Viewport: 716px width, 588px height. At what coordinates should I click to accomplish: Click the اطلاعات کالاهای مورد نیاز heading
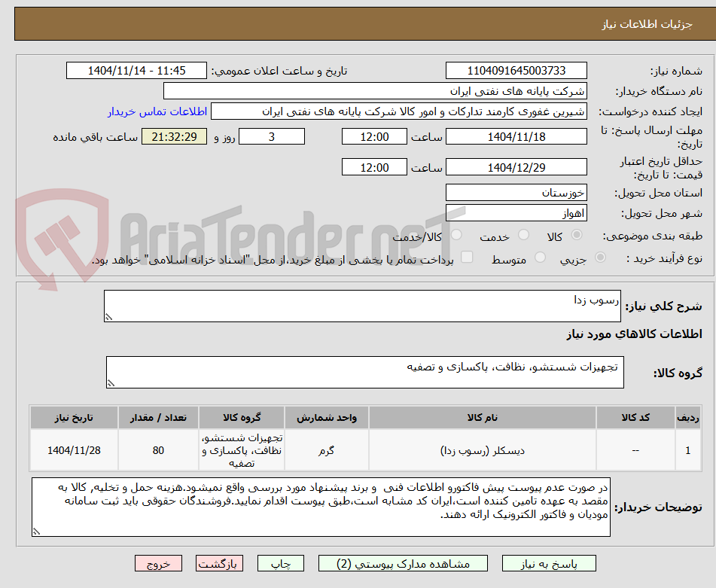tap(634, 334)
